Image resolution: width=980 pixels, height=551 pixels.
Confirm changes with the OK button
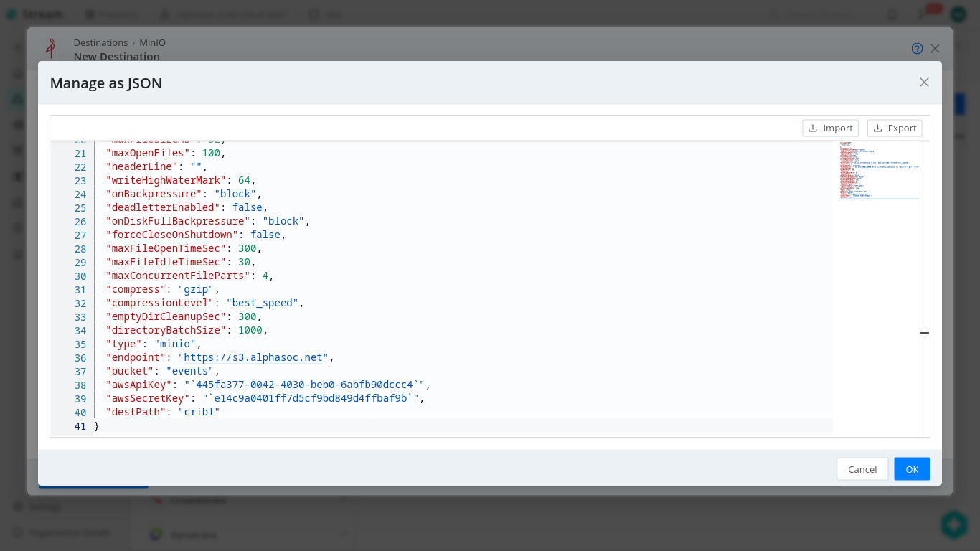[x=912, y=468]
